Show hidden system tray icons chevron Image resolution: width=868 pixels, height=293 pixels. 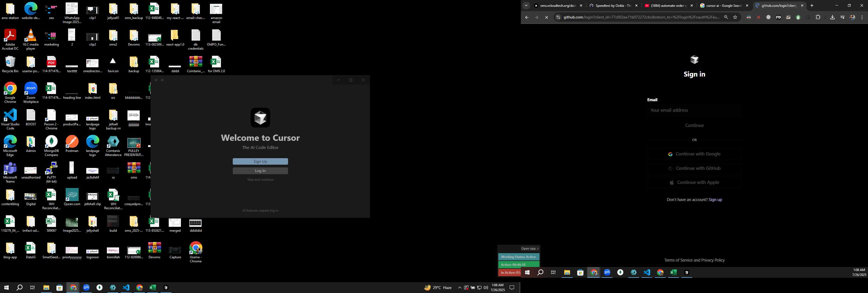click(459, 288)
